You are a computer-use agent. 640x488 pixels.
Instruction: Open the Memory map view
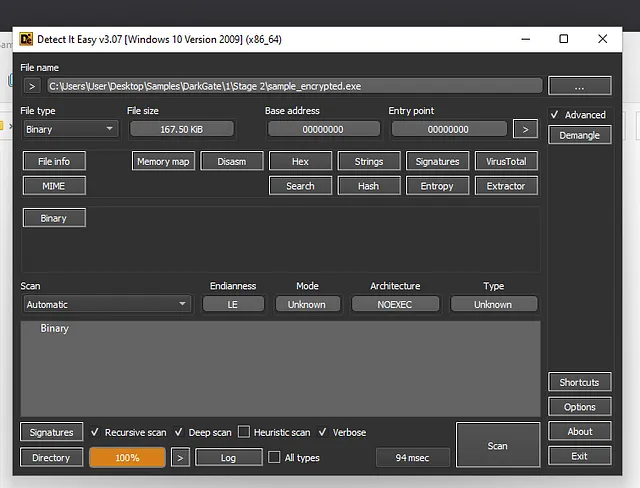[163, 161]
